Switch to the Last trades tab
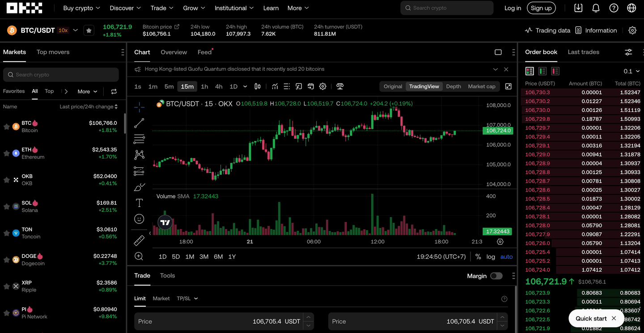644x333 pixels. [x=583, y=52]
